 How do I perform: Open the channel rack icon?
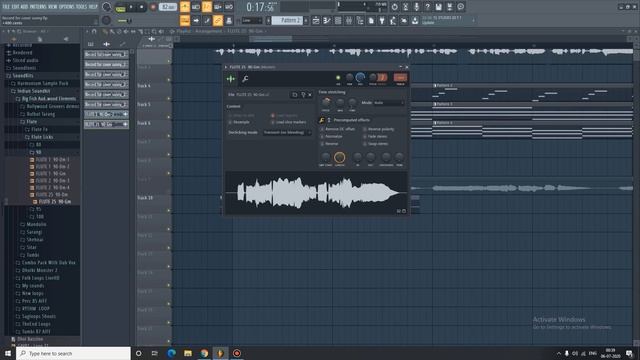pyautogui.click(x=338, y=20)
